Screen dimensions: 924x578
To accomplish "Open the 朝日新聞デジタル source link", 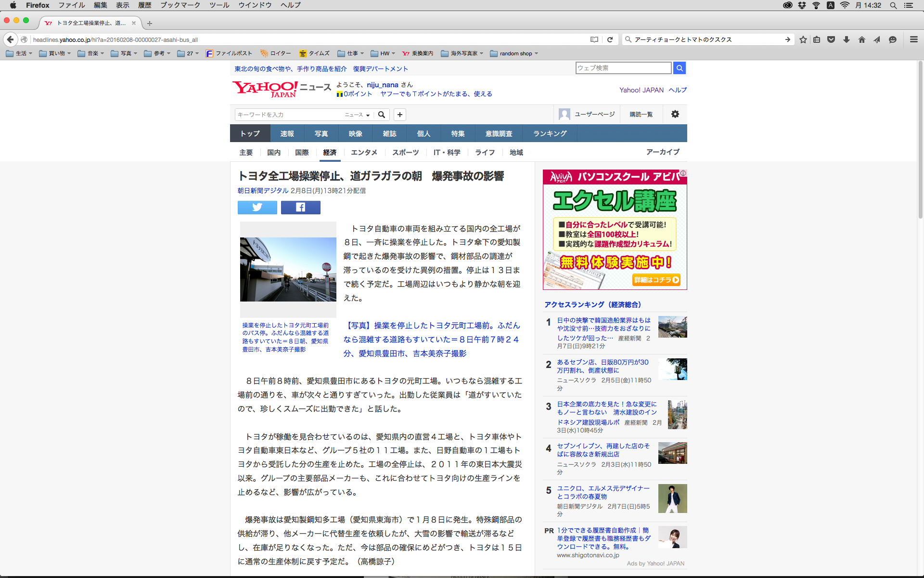I will [x=263, y=191].
